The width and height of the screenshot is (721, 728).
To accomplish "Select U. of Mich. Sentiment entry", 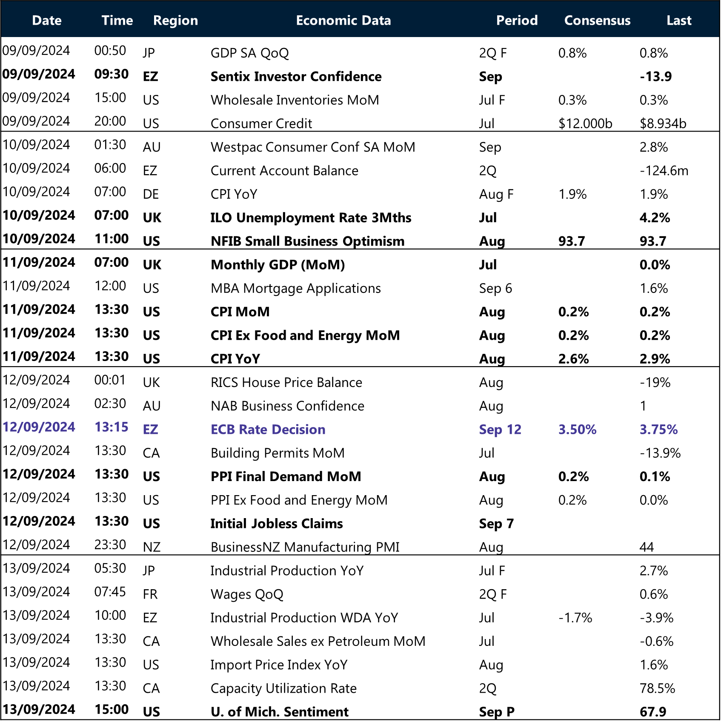I will 280,712.
